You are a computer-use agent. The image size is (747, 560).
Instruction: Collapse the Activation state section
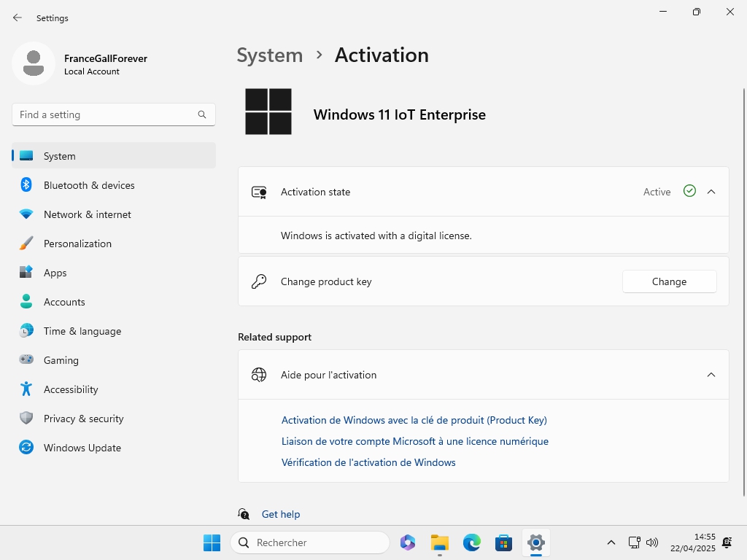711,192
